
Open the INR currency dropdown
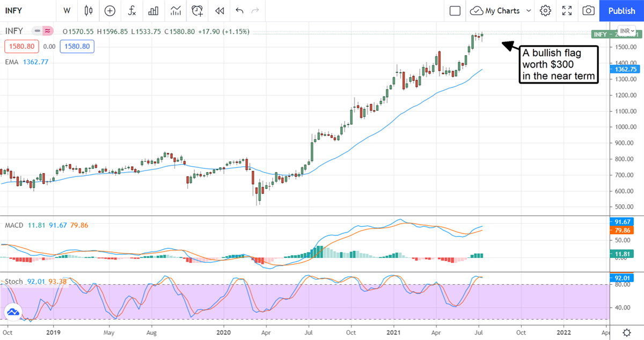[x=626, y=31]
